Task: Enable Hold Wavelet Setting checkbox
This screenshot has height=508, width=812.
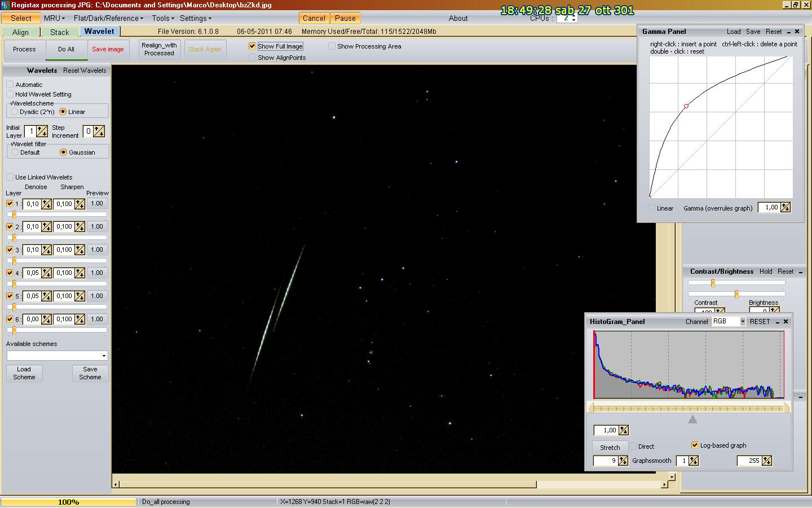Action: 10,94
